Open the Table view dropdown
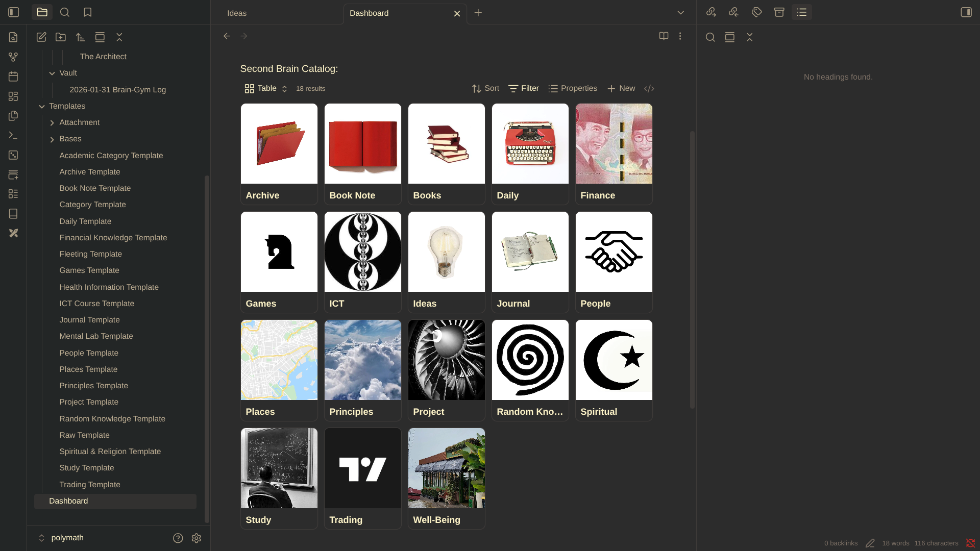This screenshot has width=980, height=551. click(x=266, y=89)
